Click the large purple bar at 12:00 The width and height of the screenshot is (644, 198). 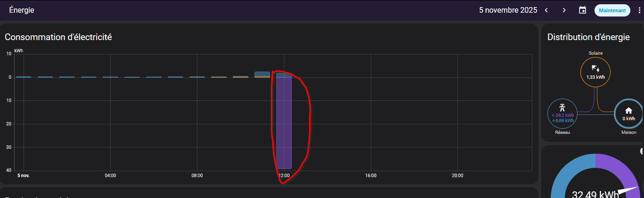coord(284,123)
